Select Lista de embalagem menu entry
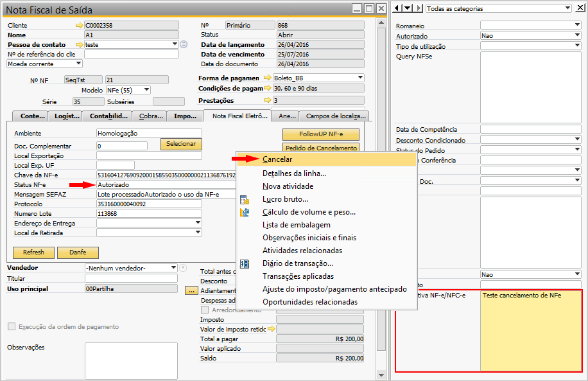 point(326,225)
